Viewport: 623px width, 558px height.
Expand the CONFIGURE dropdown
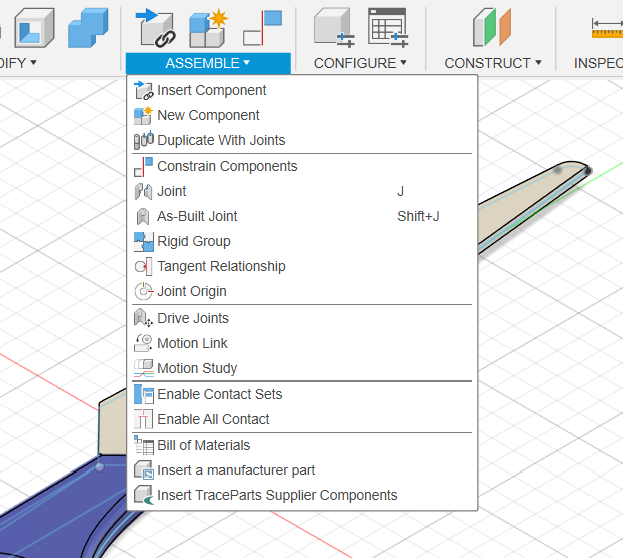[360, 63]
